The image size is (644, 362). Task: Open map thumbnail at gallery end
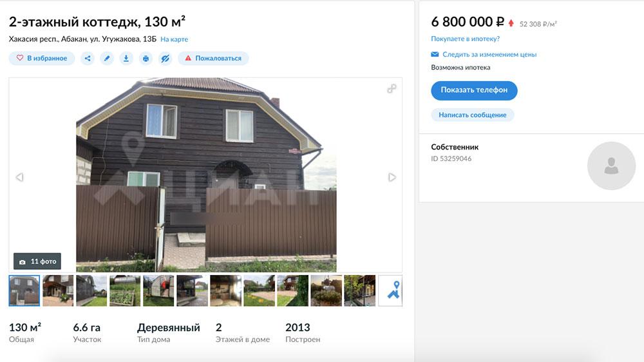[x=390, y=291]
